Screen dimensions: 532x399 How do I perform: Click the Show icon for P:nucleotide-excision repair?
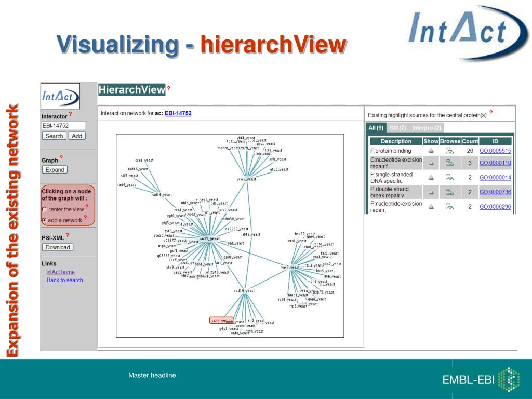click(431, 207)
